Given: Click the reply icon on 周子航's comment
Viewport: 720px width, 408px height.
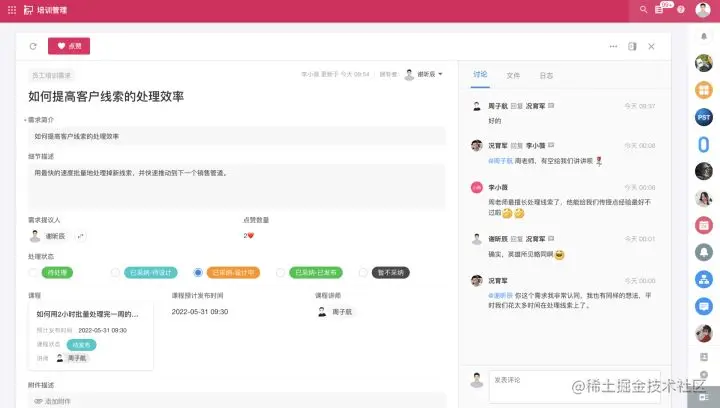Looking at the screenshot, I should (551, 106).
